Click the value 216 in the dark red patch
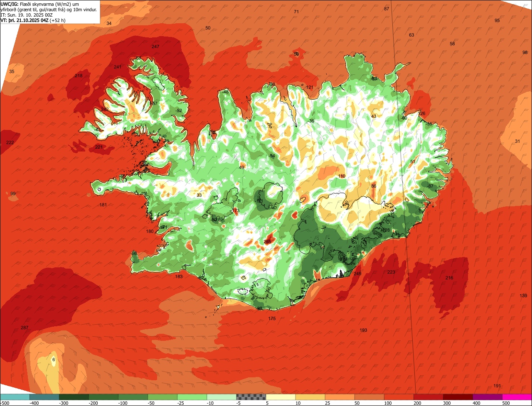Viewport: 532px width, 406px height. [x=449, y=278]
